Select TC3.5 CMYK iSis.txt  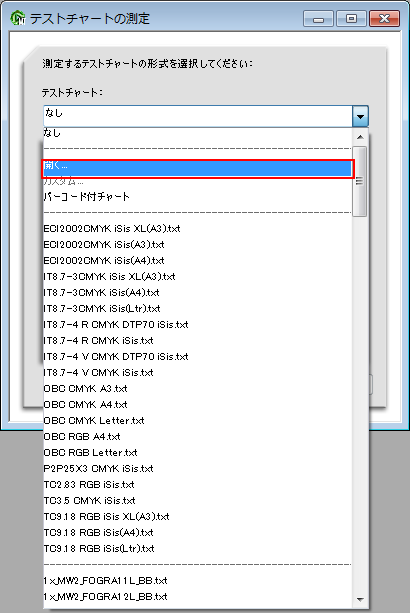(197, 501)
